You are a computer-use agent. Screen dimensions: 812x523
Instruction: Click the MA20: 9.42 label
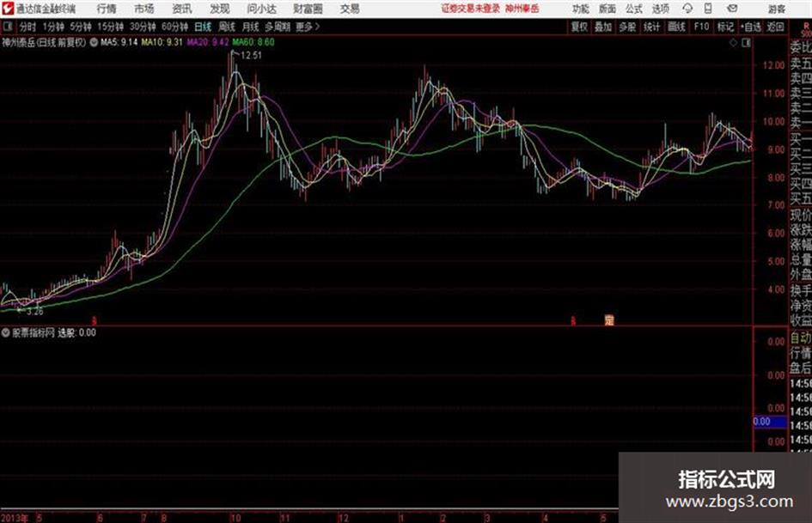click(208, 42)
